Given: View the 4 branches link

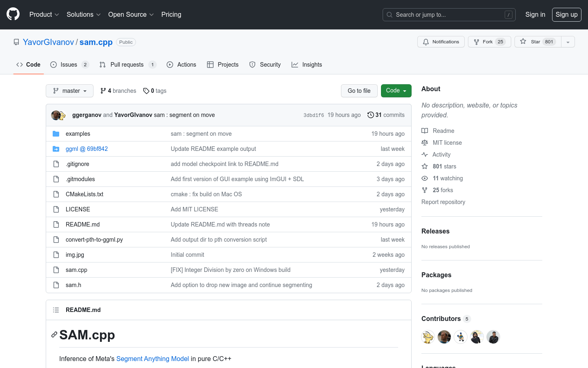Looking at the screenshot, I should point(118,91).
